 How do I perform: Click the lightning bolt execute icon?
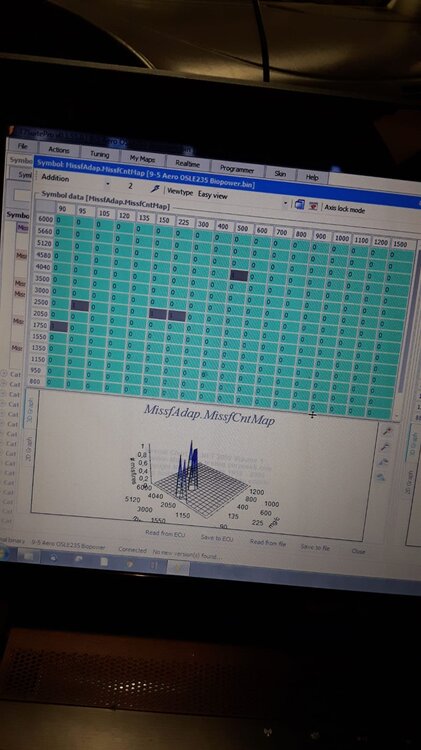coord(155,188)
